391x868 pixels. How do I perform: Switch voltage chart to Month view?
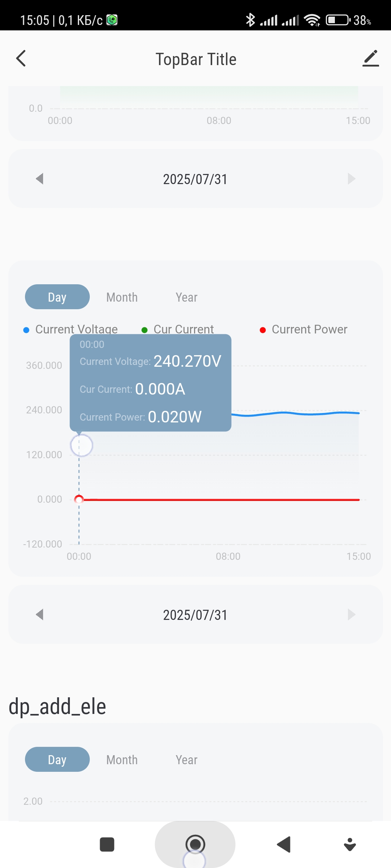point(122,297)
